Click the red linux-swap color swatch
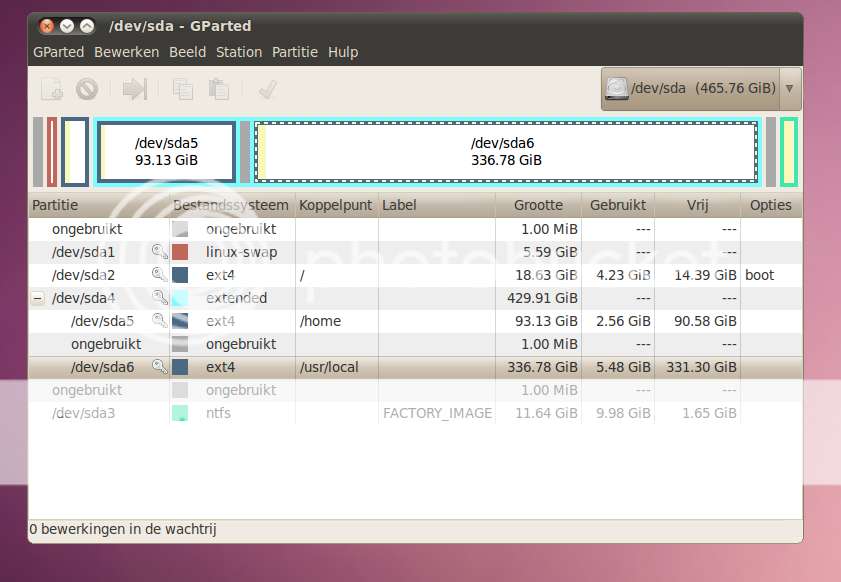 [x=180, y=252]
